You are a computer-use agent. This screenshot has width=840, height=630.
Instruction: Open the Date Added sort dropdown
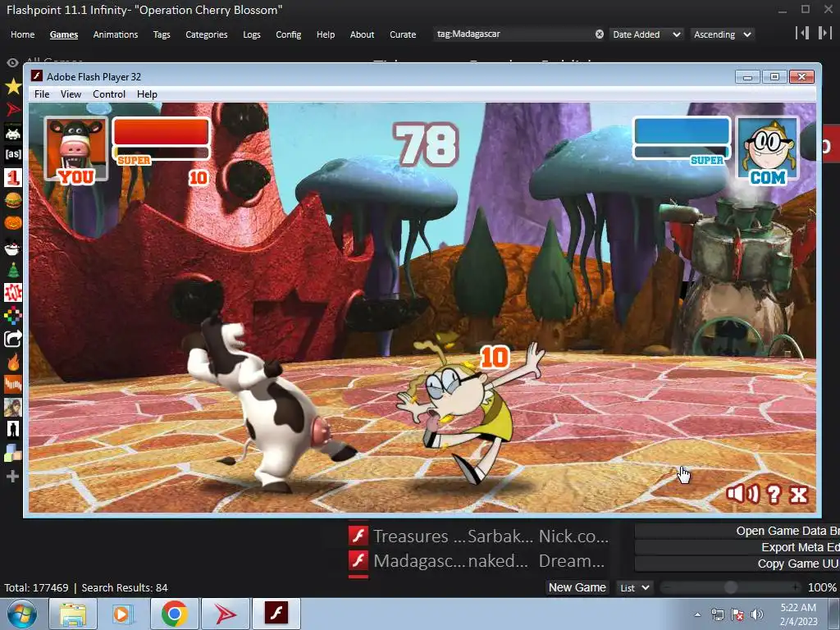click(x=646, y=34)
